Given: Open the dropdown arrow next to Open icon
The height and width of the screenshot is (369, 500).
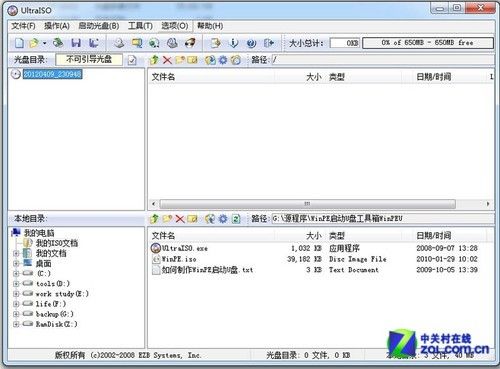Looking at the screenshot, I should (44, 43).
